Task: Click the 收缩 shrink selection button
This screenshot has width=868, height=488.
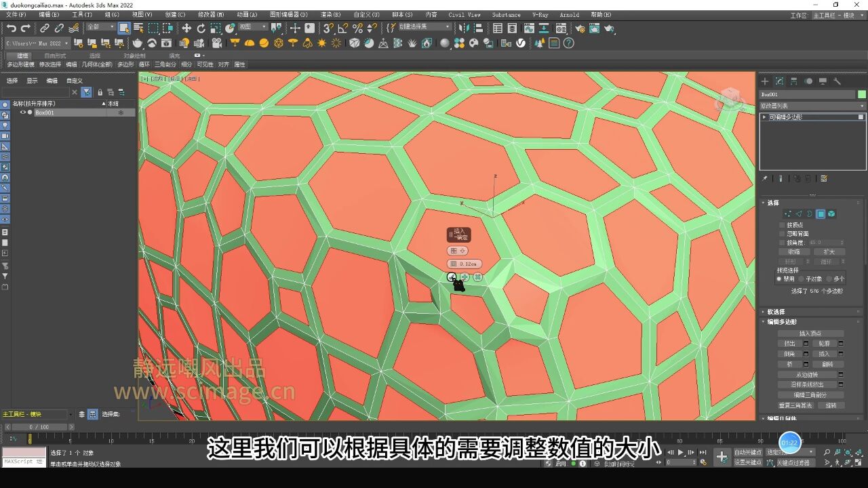Action: click(x=793, y=251)
